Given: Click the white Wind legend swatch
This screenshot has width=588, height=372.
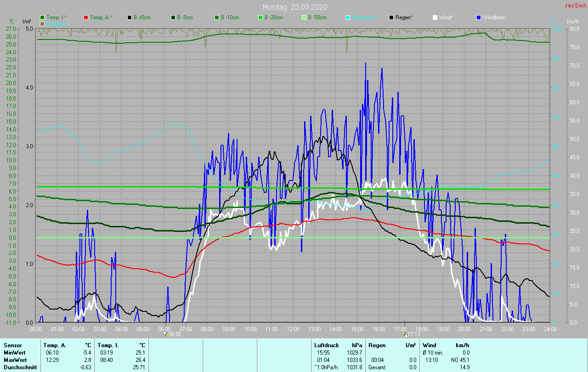Looking at the screenshot, I should click(x=435, y=17).
